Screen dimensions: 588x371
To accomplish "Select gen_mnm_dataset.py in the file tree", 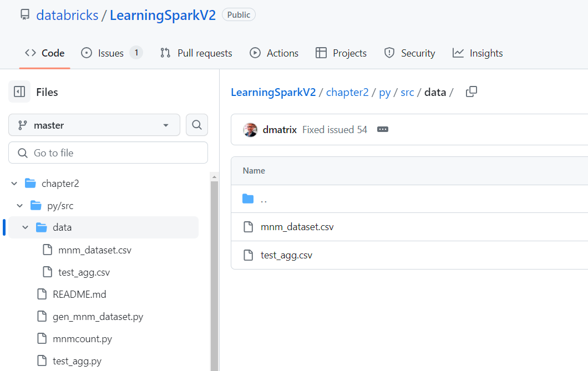I will [x=98, y=317].
